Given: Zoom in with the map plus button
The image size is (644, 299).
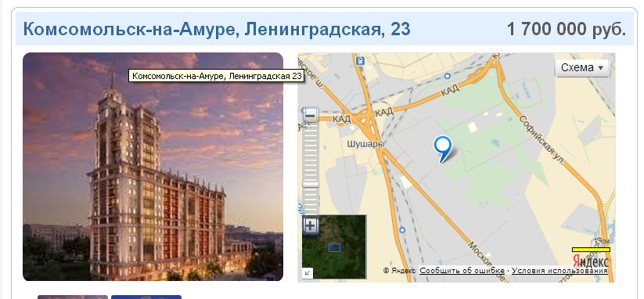Looking at the screenshot, I should point(311,225).
